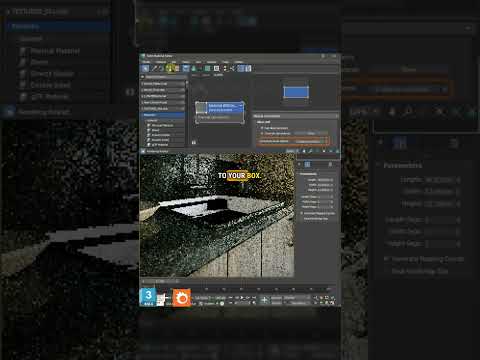Viewport: 480px width, 360px height.
Task: Toggle Real-World Map Size checkbox
Action: (301, 219)
